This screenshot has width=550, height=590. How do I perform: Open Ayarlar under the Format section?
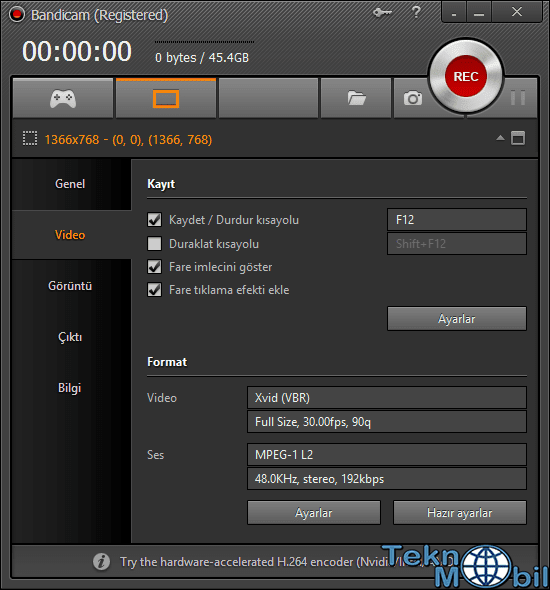[314, 512]
